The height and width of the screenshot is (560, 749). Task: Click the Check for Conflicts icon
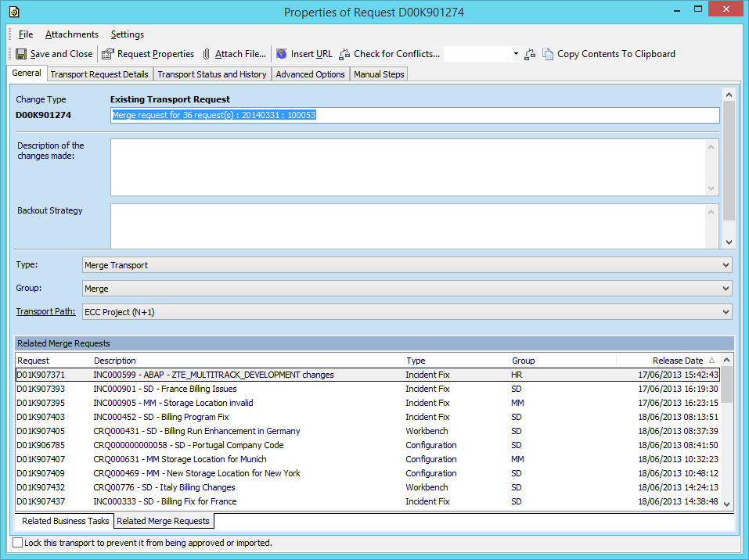pyautogui.click(x=344, y=54)
